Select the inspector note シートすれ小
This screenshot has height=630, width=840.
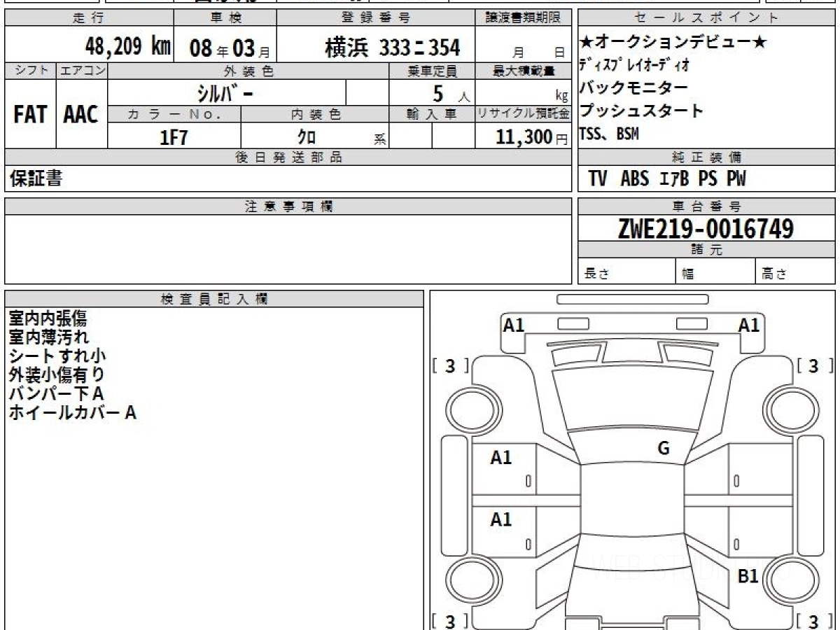point(57,356)
